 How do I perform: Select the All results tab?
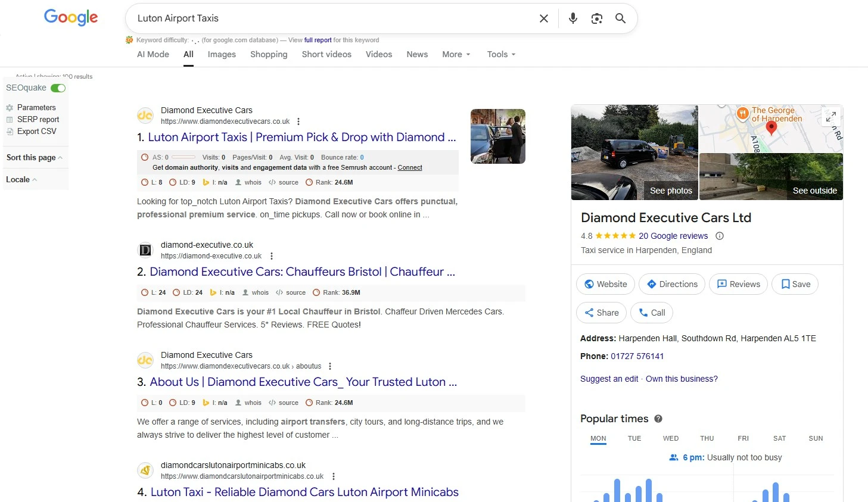coord(188,54)
